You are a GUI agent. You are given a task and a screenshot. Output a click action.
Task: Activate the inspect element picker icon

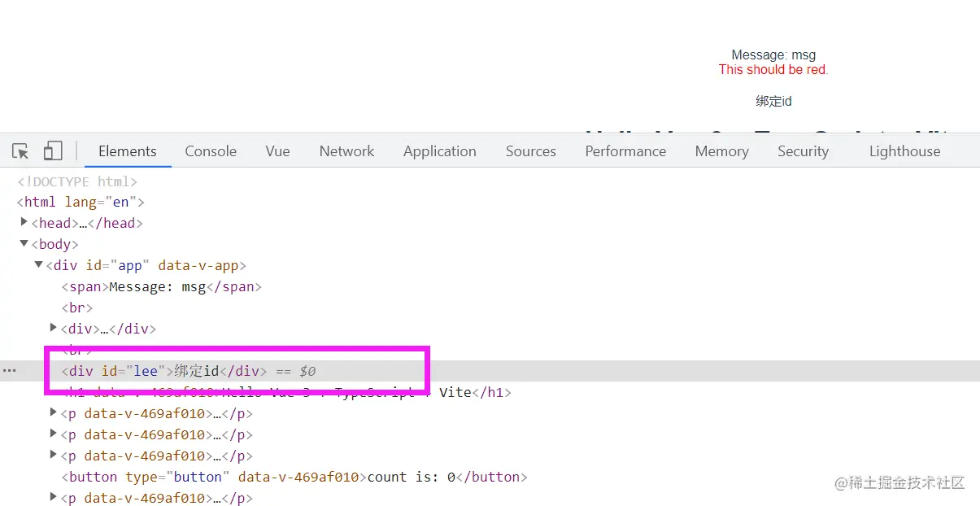[x=21, y=151]
